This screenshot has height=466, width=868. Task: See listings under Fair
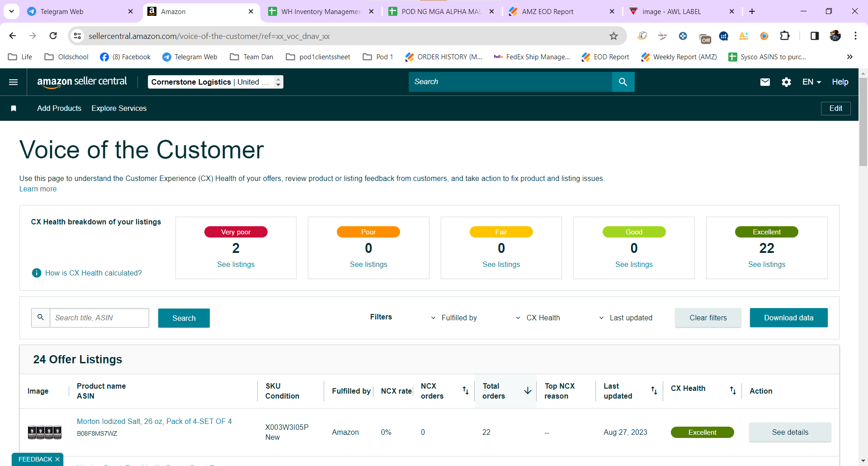[x=501, y=264]
